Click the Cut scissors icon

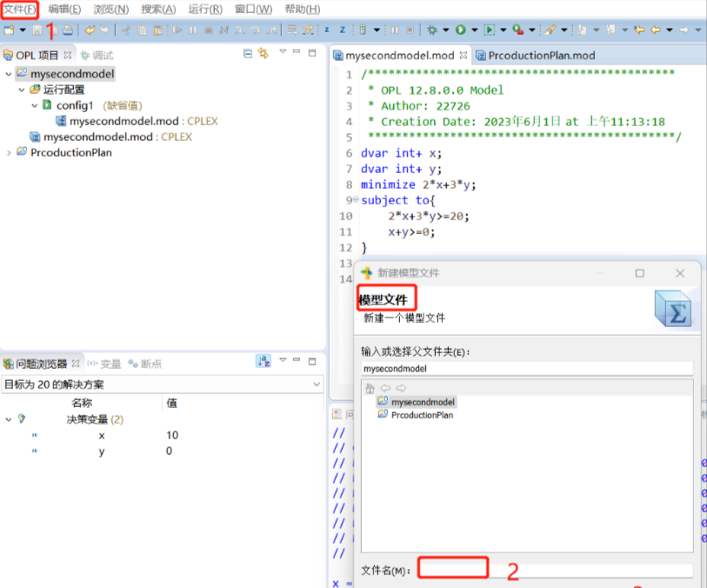(x=127, y=30)
